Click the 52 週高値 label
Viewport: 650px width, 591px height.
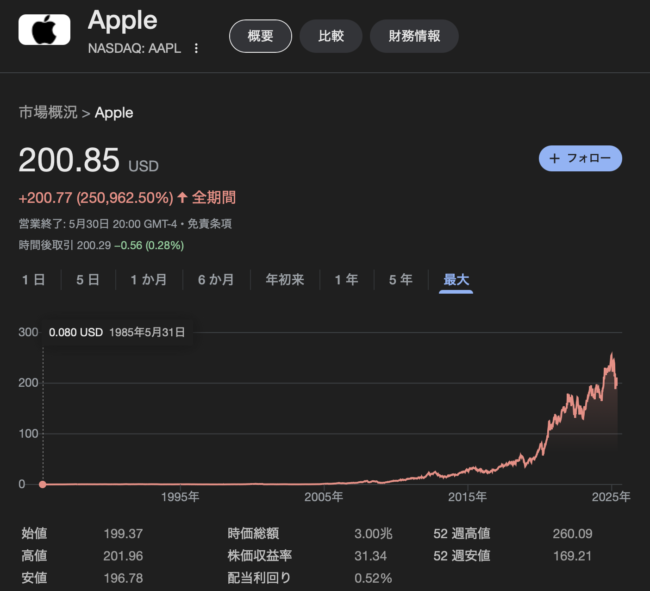462,533
